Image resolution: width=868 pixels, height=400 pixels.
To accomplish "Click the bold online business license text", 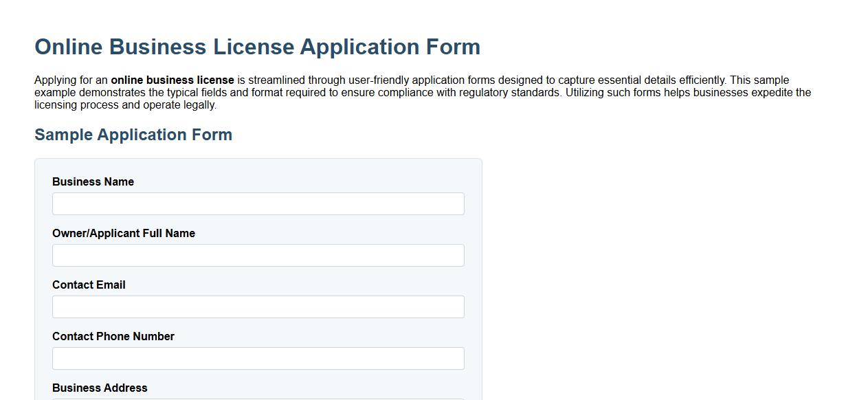I will click(x=174, y=80).
